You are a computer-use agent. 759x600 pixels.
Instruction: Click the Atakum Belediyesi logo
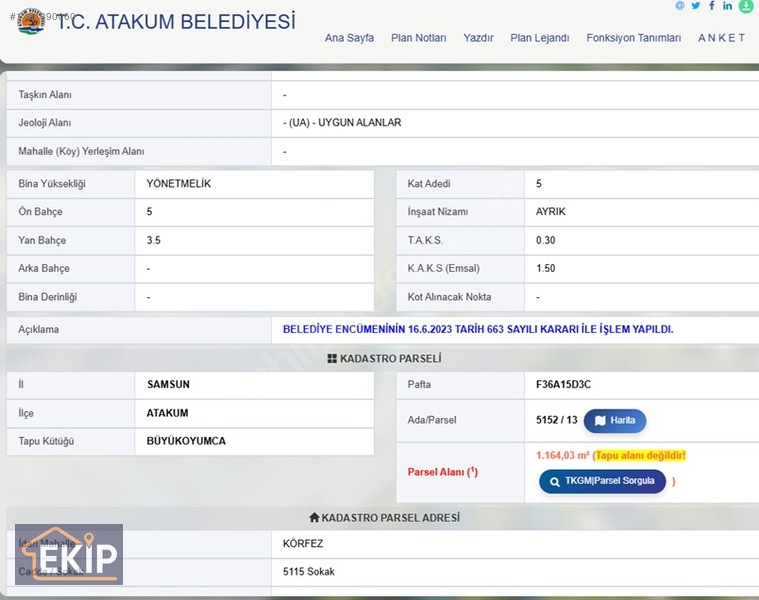click(x=31, y=21)
